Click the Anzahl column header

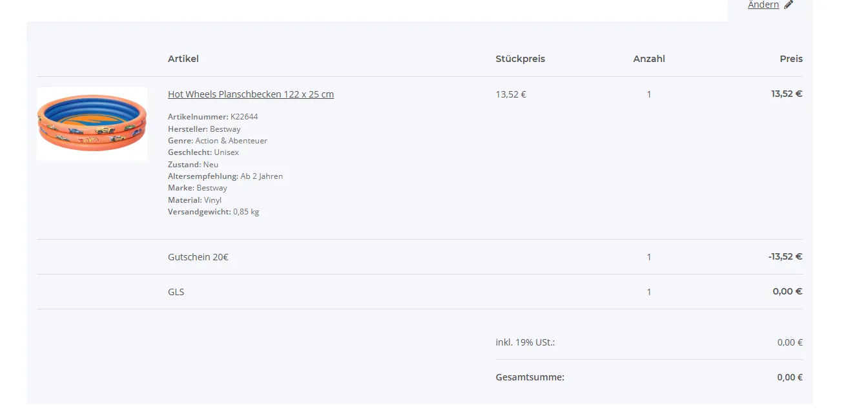click(648, 59)
